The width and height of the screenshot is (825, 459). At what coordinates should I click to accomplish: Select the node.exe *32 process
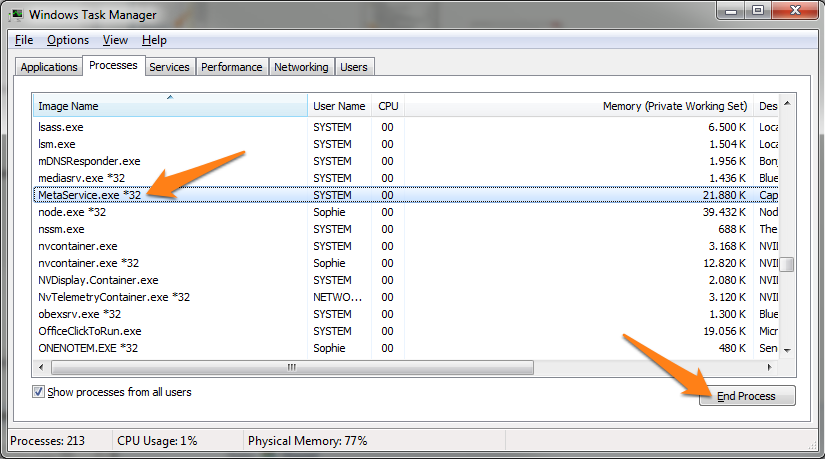tap(405, 212)
